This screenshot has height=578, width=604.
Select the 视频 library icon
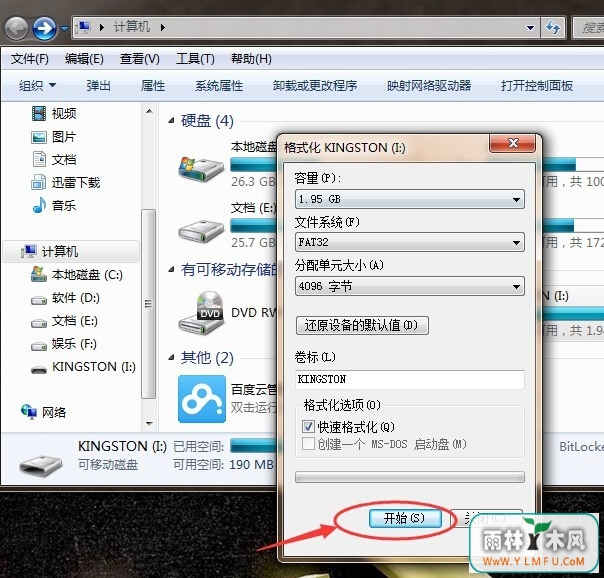tap(39, 114)
